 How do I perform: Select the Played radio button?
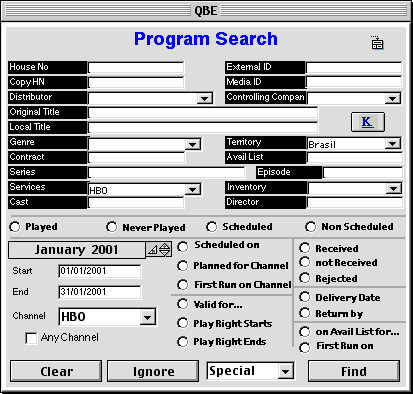pyautogui.click(x=15, y=227)
